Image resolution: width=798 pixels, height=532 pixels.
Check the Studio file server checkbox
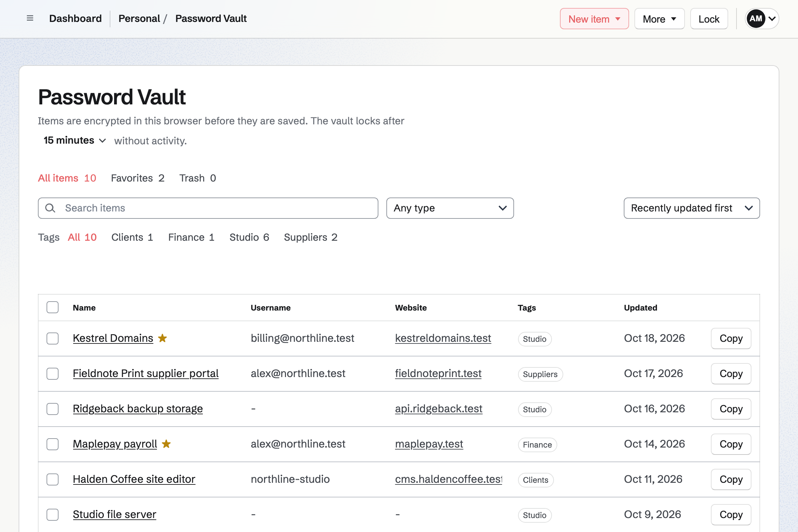click(x=53, y=515)
